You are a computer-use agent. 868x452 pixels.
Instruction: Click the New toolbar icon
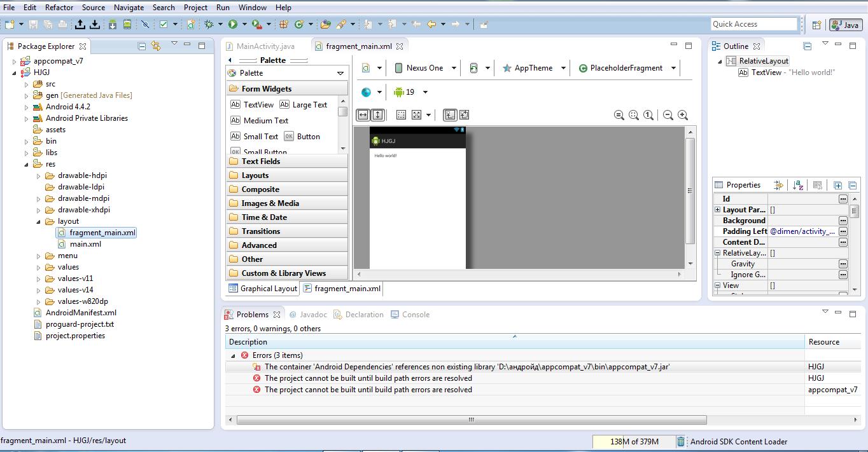click(10, 24)
